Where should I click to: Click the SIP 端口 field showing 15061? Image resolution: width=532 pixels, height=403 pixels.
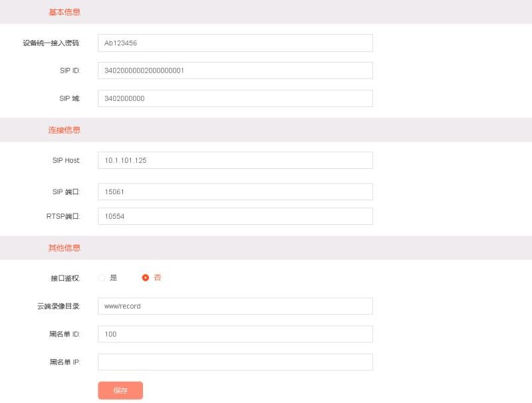(235, 192)
